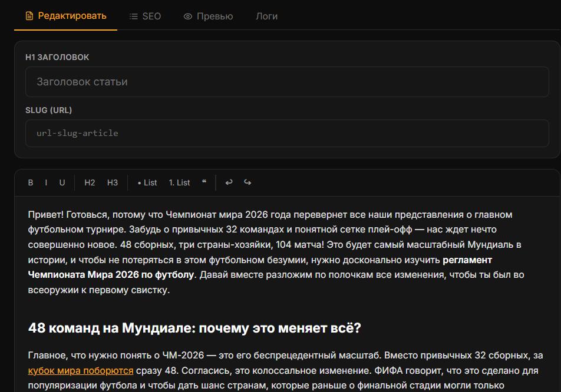Image resolution: width=561 pixels, height=392 pixels.
Task: Switch to the Редактировать tab
Action: click(x=66, y=16)
